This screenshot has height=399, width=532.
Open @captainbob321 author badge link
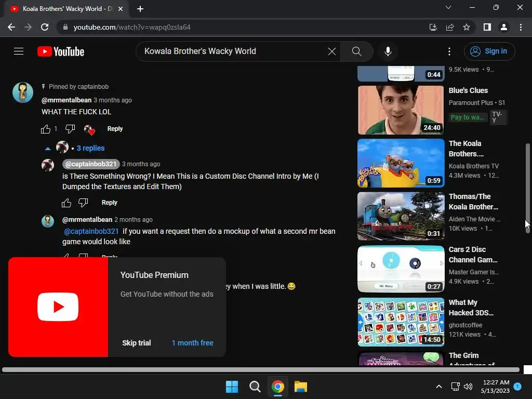pos(91,164)
